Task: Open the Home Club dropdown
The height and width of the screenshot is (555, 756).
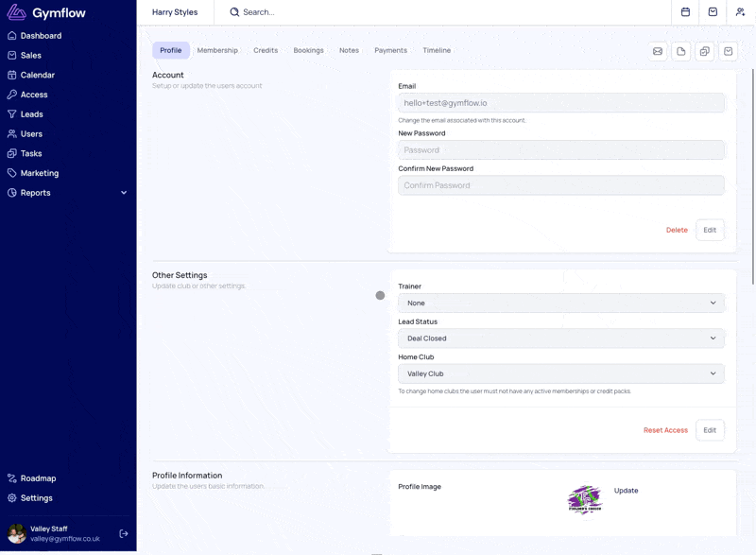Action: (x=560, y=373)
